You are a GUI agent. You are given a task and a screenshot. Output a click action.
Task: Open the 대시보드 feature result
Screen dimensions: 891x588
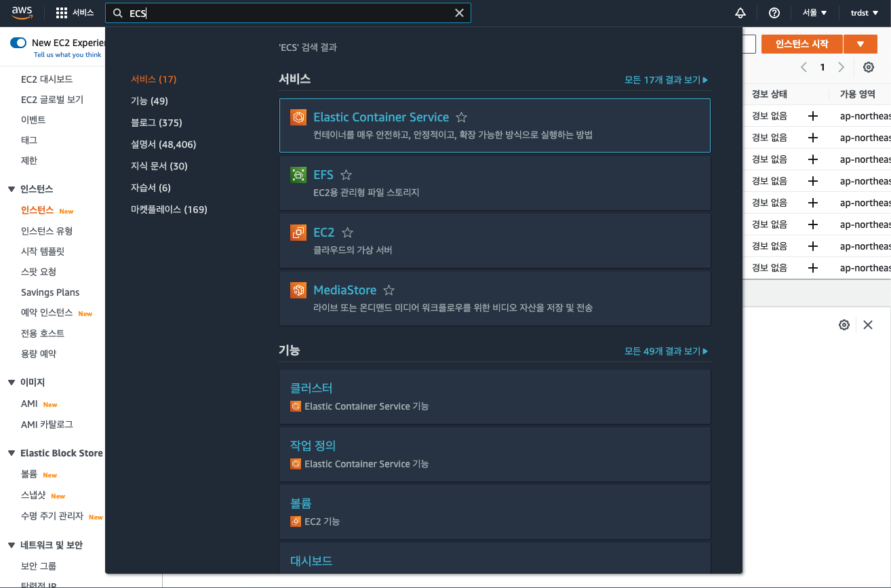(x=495, y=558)
